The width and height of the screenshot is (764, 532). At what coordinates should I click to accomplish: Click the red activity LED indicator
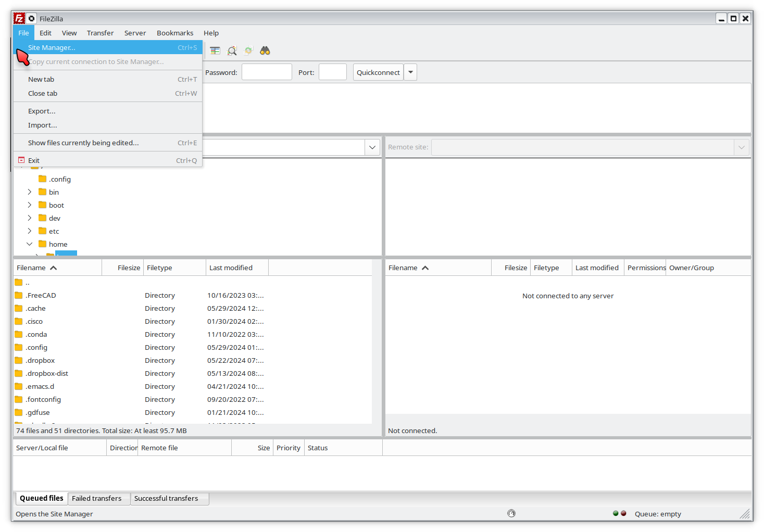623,513
